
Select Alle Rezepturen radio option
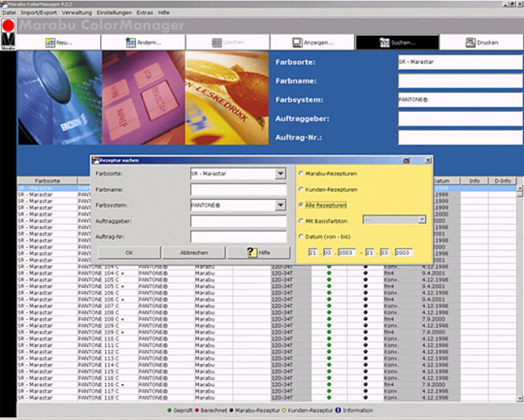pos(301,205)
